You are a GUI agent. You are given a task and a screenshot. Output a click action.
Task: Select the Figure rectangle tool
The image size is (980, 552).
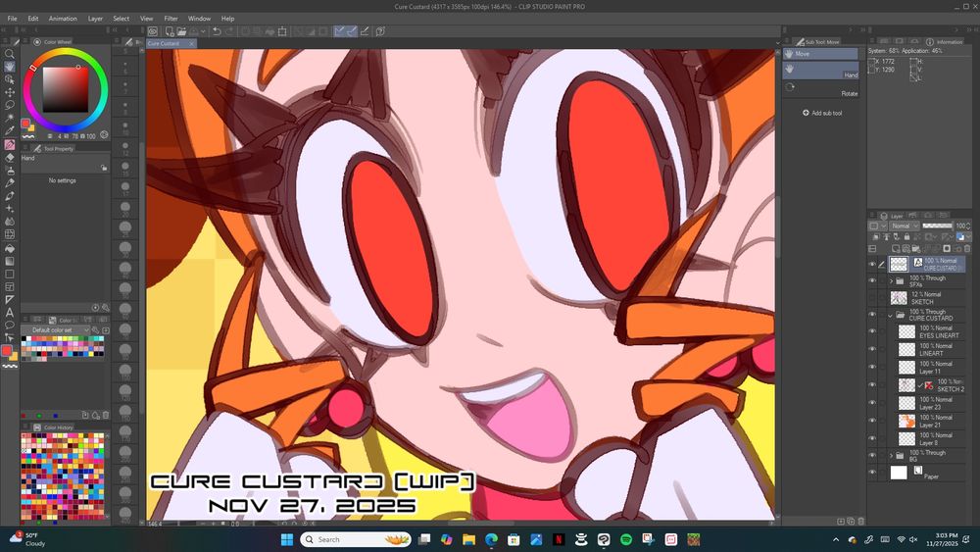(x=10, y=274)
